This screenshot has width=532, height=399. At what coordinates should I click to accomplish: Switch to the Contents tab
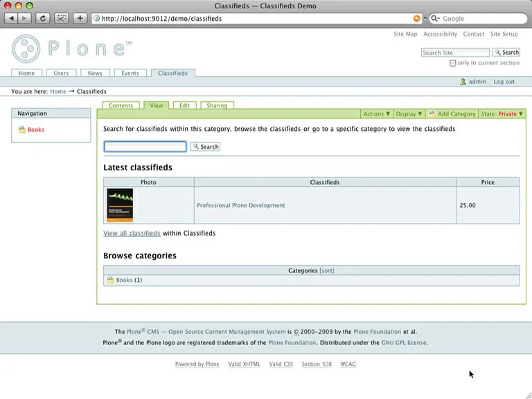(x=121, y=105)
